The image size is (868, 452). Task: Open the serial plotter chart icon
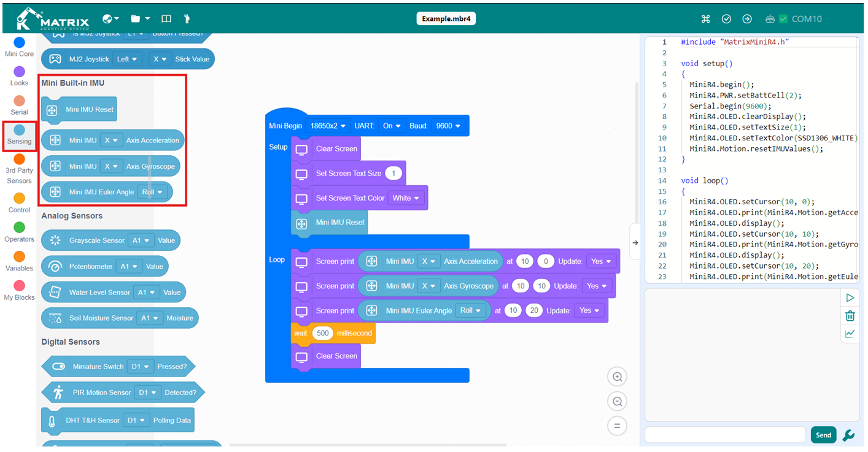pos(850,334)
